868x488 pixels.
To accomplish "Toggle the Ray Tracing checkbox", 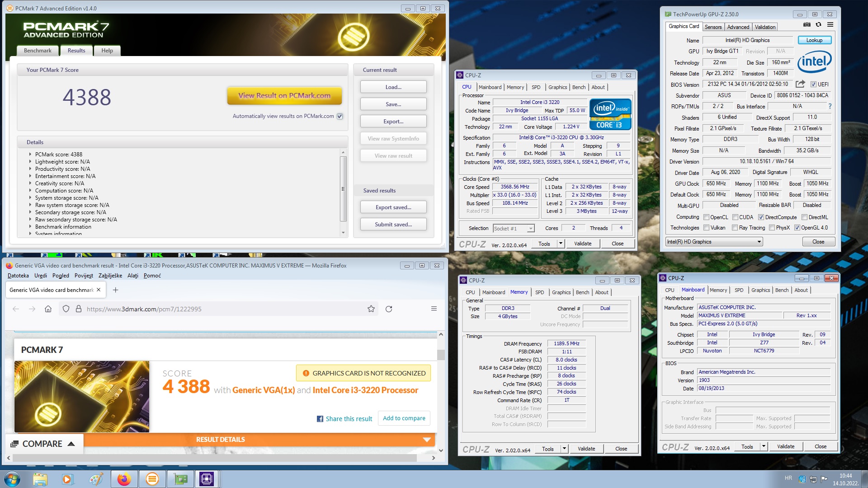I will coord(735,228).
